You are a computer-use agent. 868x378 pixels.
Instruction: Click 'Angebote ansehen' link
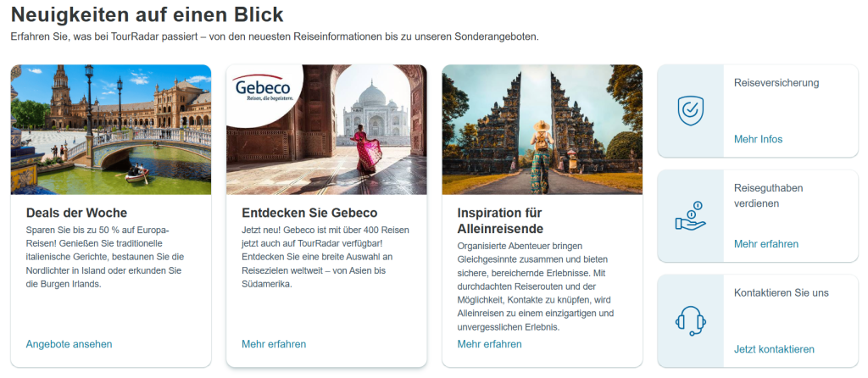tap(70, 344)
